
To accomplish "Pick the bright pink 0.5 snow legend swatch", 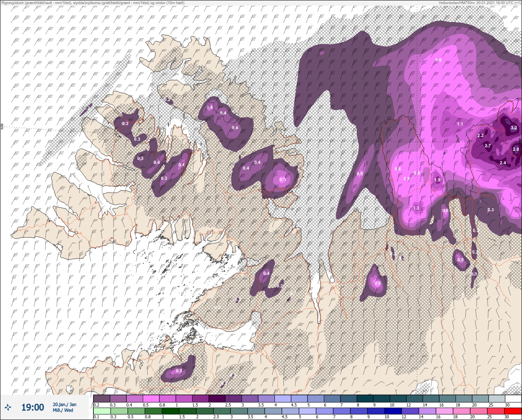I will coord(151,398).
